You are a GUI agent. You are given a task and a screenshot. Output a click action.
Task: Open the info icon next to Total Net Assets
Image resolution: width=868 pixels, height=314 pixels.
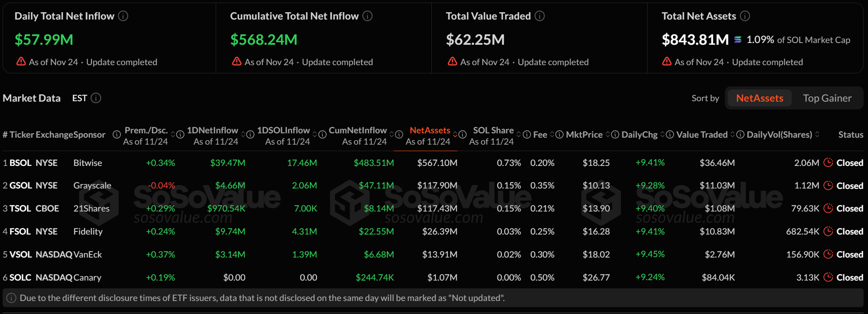click(745, 16)
